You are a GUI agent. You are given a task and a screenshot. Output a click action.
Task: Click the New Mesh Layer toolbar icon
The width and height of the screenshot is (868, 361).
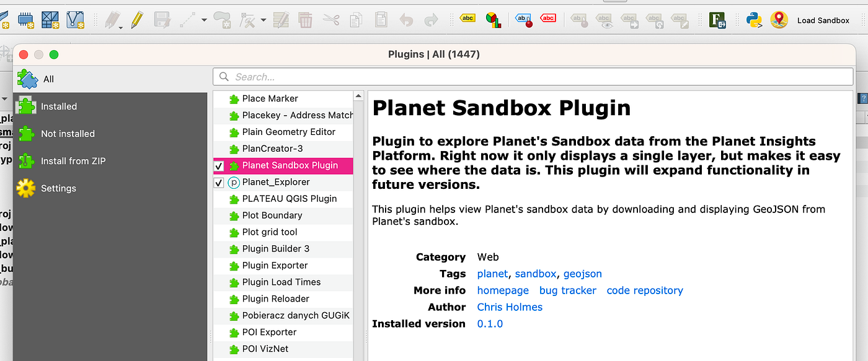click(x=50, y=20)
